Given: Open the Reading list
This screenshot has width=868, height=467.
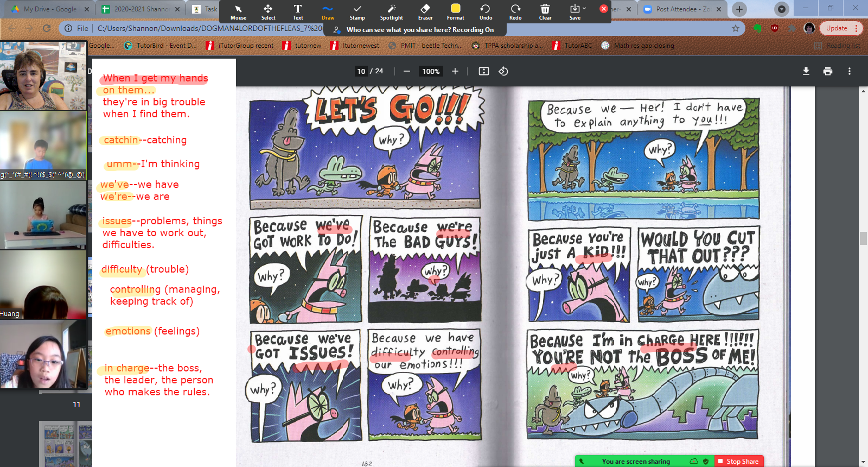Looking at the screenshot, I should click(838, 46).
